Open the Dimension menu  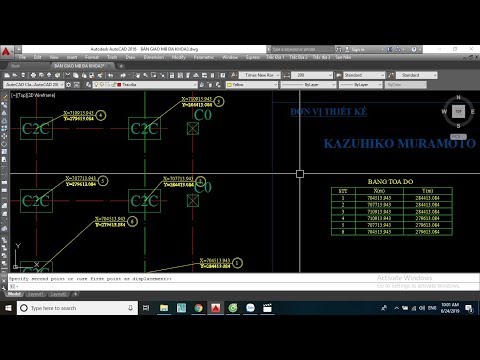click(154, 57)
